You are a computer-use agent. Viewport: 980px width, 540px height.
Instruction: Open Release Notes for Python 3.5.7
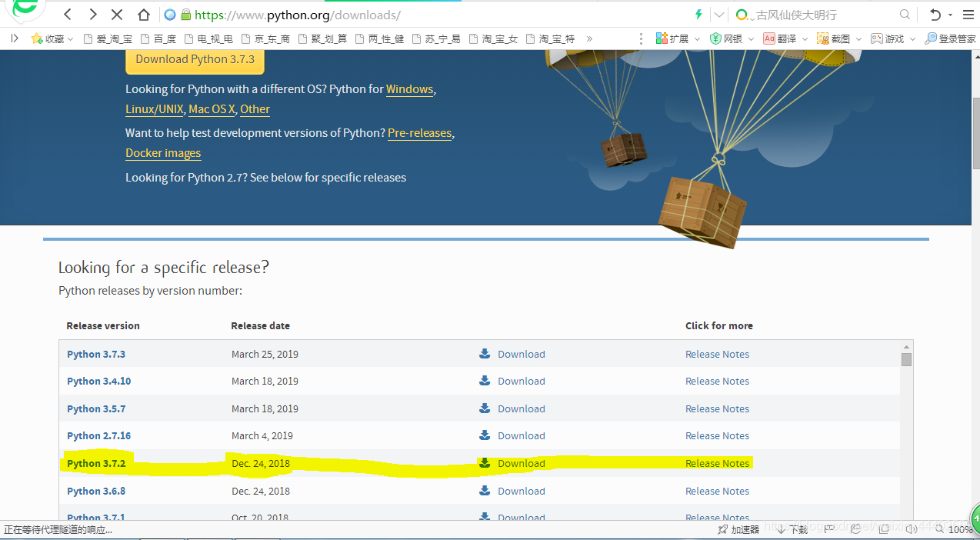point(717,408)
